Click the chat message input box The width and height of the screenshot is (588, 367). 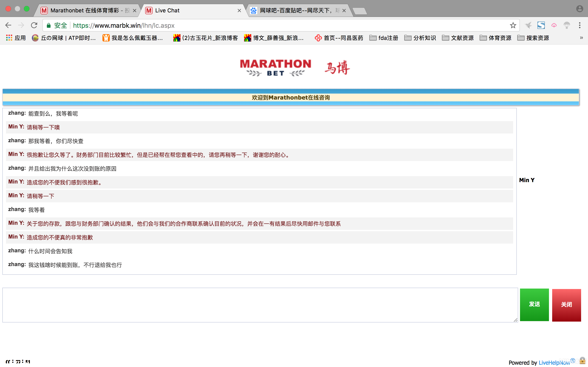click(x=260, y=305)
